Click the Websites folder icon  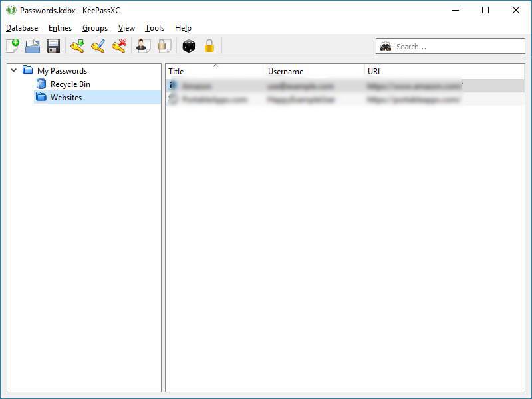click(x=41, y=97)
